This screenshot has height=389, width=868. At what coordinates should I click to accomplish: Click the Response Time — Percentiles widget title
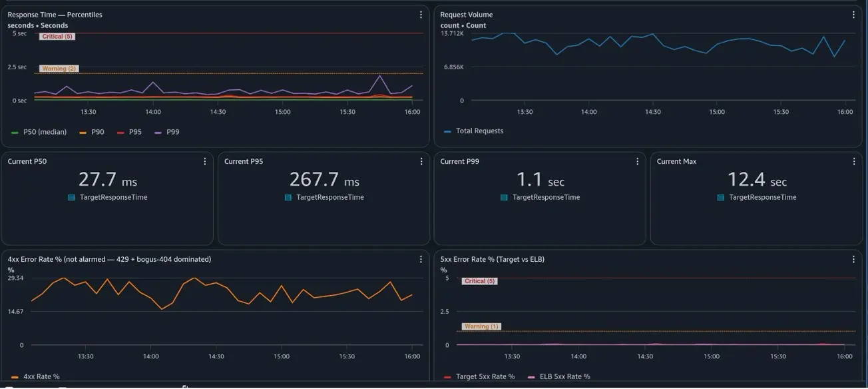click(x=55, y=15)
